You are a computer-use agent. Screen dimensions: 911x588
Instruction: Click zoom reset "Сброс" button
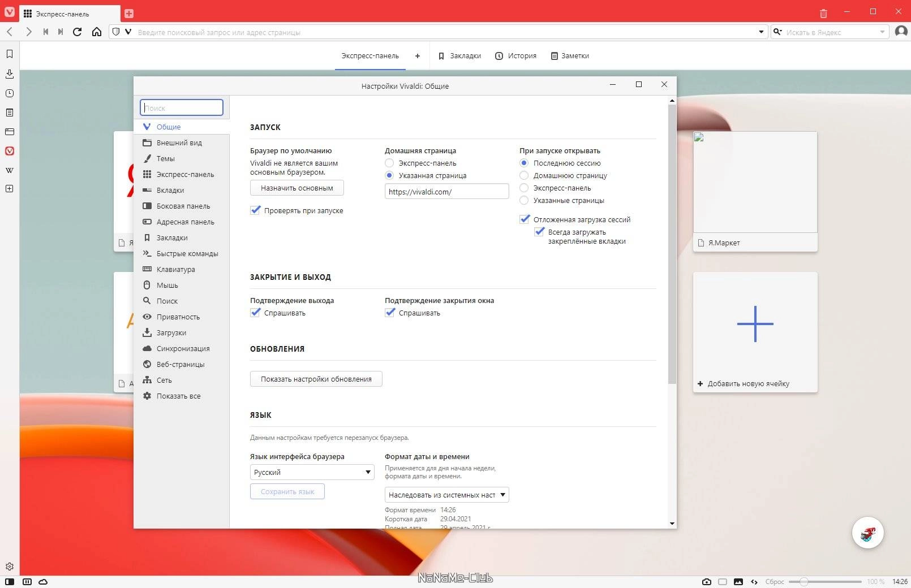click(774, 581)
